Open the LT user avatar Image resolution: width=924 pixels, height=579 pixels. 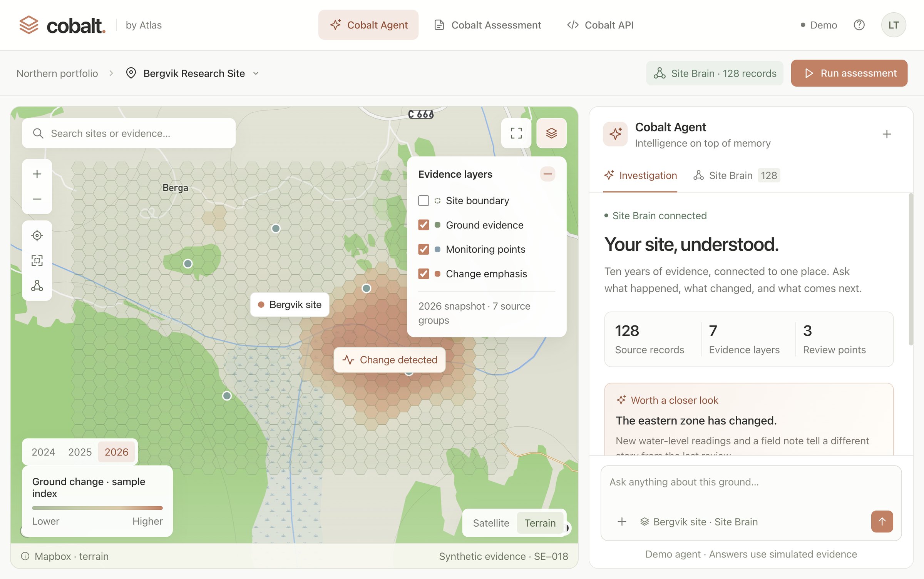893,25
